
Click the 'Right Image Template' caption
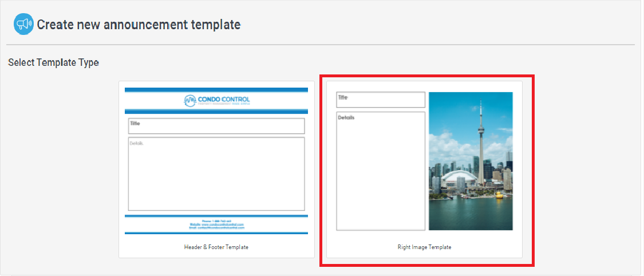point(424,247)
